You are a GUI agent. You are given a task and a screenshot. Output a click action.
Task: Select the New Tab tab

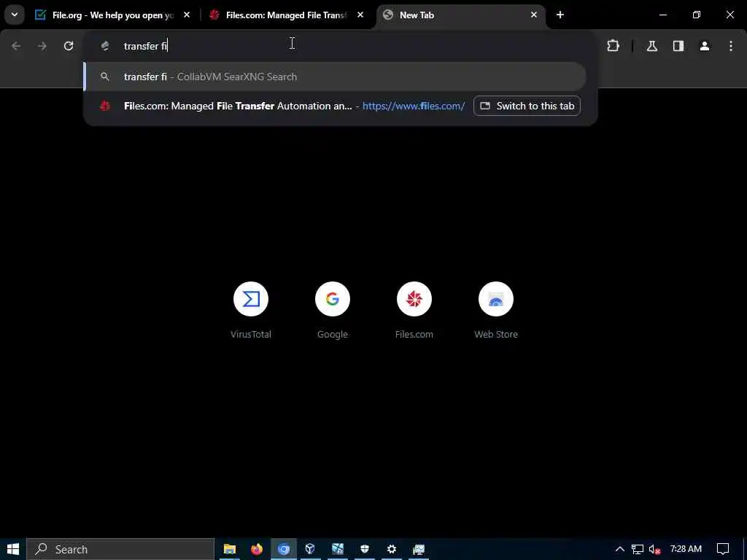461,15
